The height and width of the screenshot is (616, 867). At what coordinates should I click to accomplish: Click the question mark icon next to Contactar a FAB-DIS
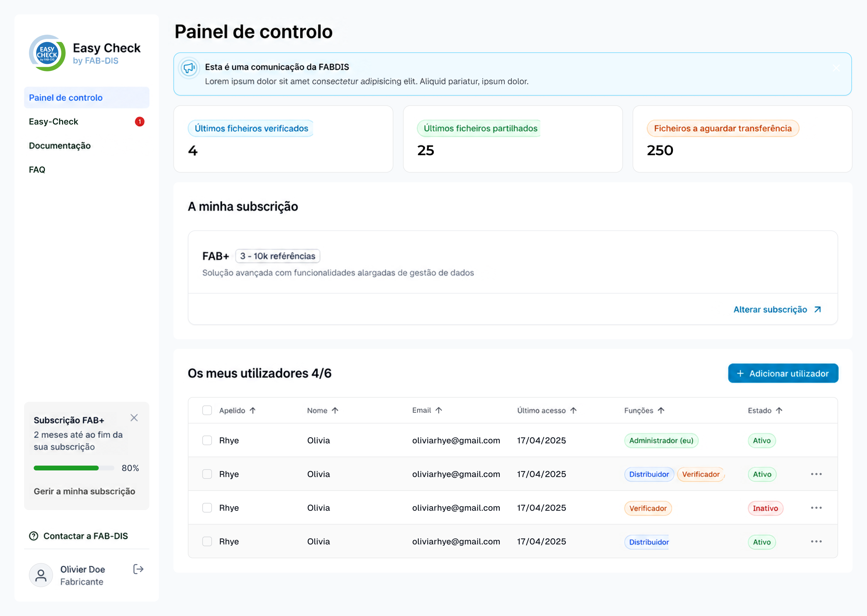[34, 536]
